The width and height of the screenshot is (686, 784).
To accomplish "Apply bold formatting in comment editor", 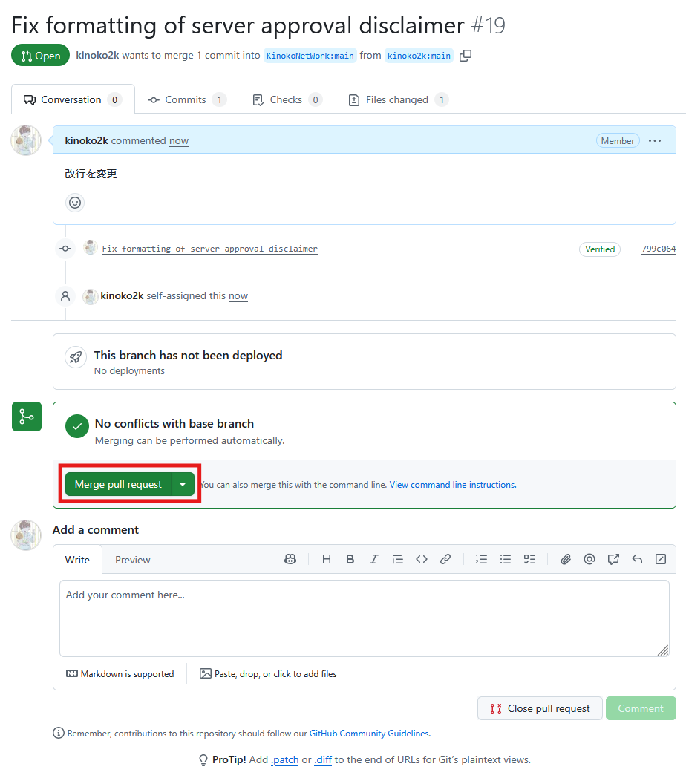I will tap(350, 560).
